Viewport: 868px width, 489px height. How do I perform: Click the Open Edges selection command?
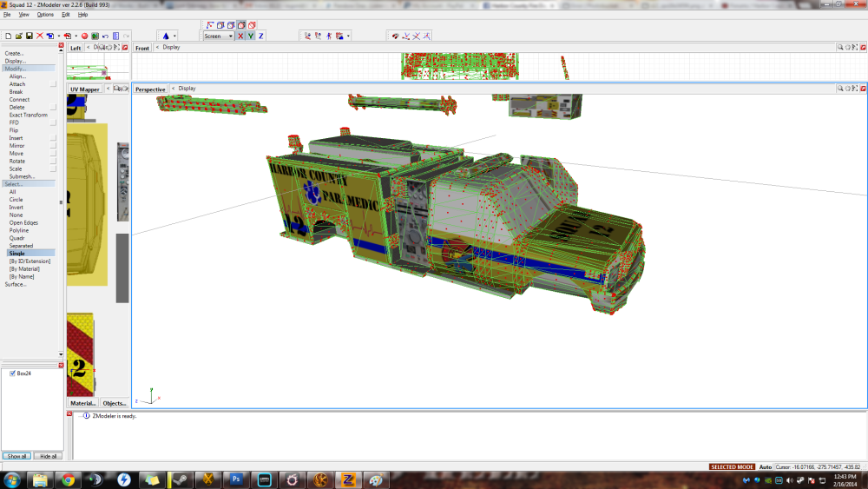23,222
